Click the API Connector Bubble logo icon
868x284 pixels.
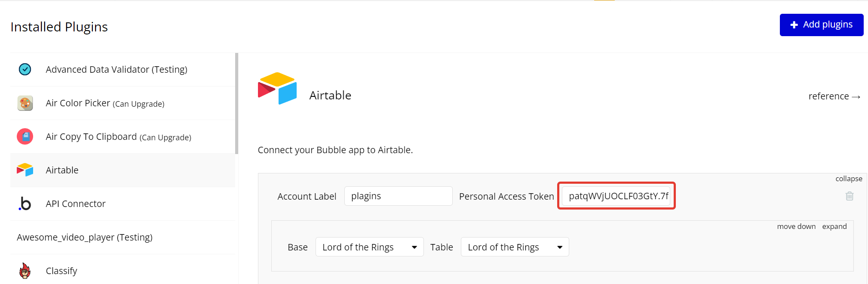point(25,204)
